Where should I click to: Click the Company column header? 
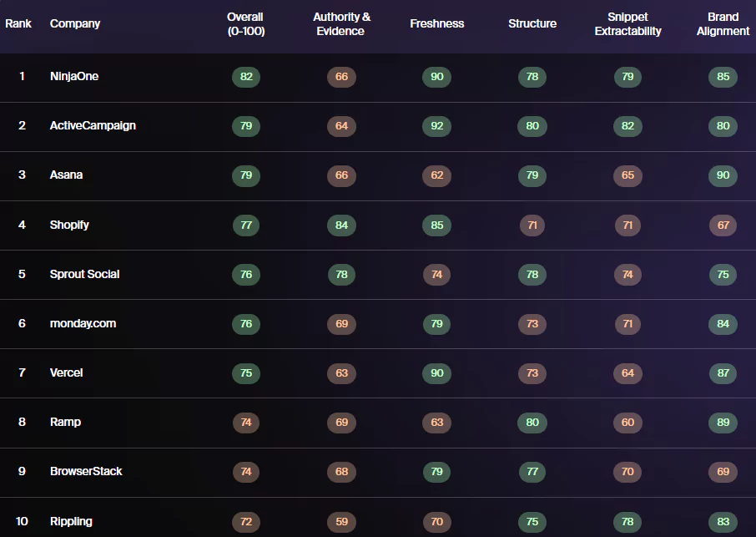pos(75,23)
